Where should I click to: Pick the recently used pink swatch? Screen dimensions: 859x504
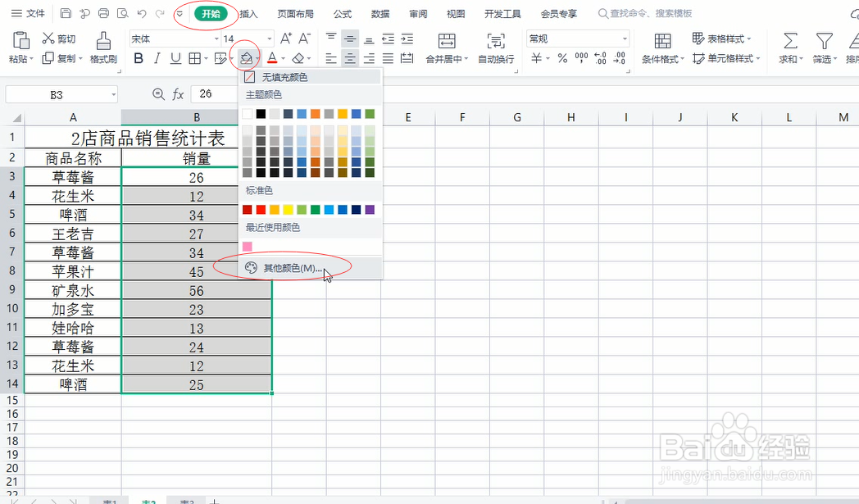(247, 247)
